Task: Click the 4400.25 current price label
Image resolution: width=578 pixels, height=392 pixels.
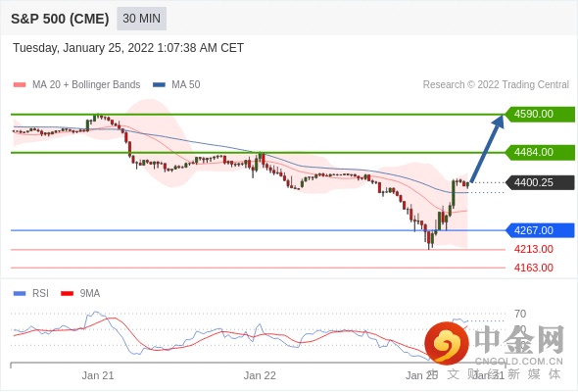Action: tap(540, 182)
